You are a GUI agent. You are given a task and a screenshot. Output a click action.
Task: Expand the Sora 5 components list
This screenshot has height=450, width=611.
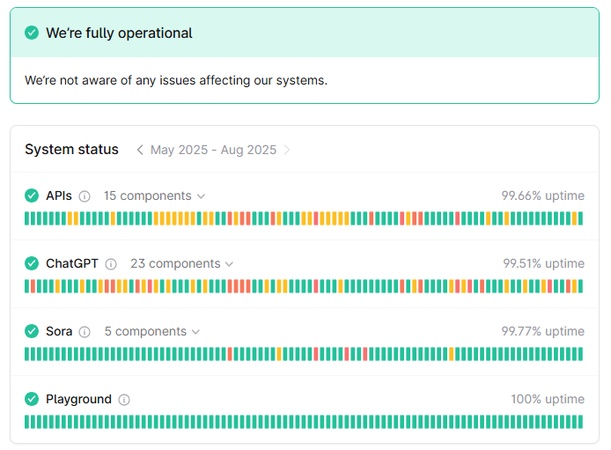(x=152, y=332)
